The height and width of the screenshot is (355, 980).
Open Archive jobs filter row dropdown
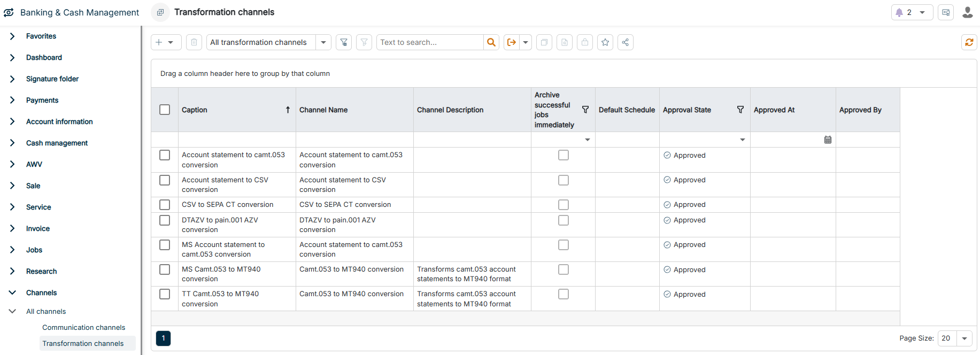click(x=588, y=140)
